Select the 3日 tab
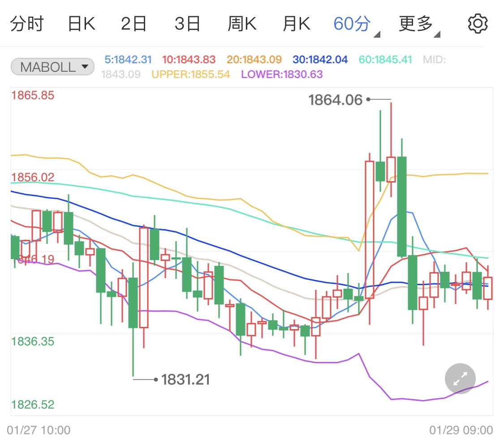This screenshot has height=439, width=504. coord(187,24)
